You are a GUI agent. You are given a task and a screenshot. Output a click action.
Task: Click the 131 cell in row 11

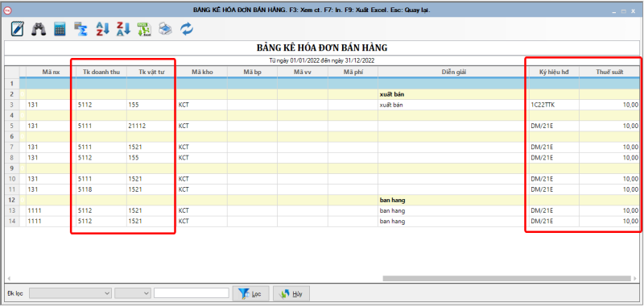[51, 189]
